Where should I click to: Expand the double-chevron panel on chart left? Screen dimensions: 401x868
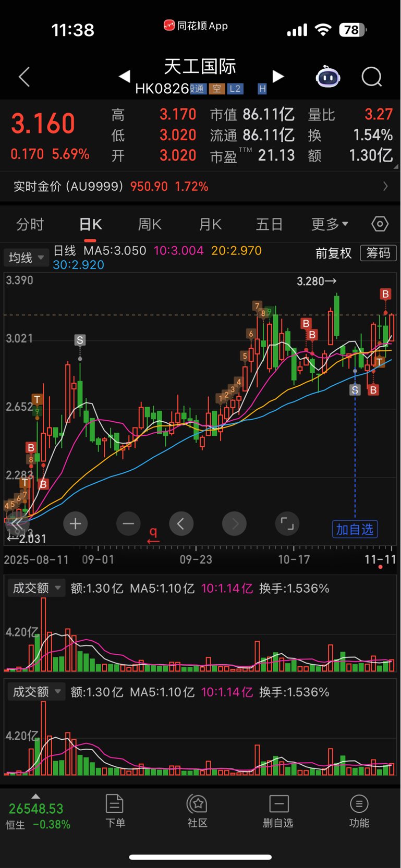pyautogui.click(x=17, y=523)
